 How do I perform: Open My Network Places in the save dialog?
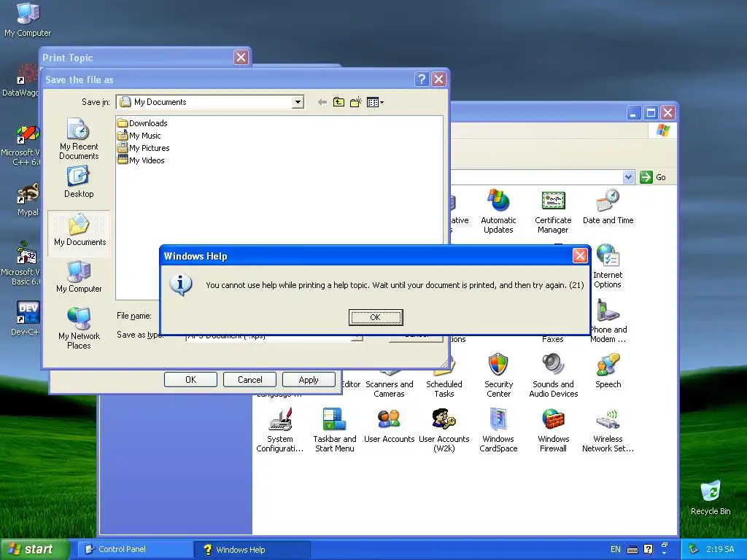[79, 329]
